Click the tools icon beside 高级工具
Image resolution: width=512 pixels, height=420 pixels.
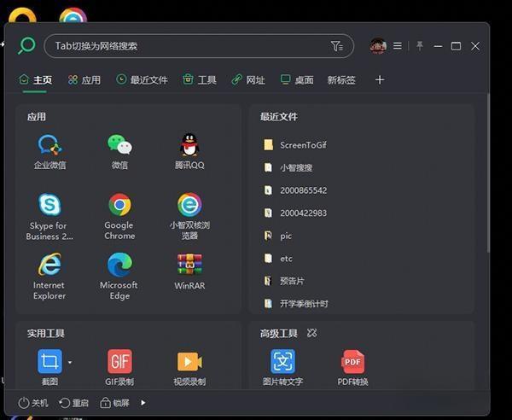point(311,333)
